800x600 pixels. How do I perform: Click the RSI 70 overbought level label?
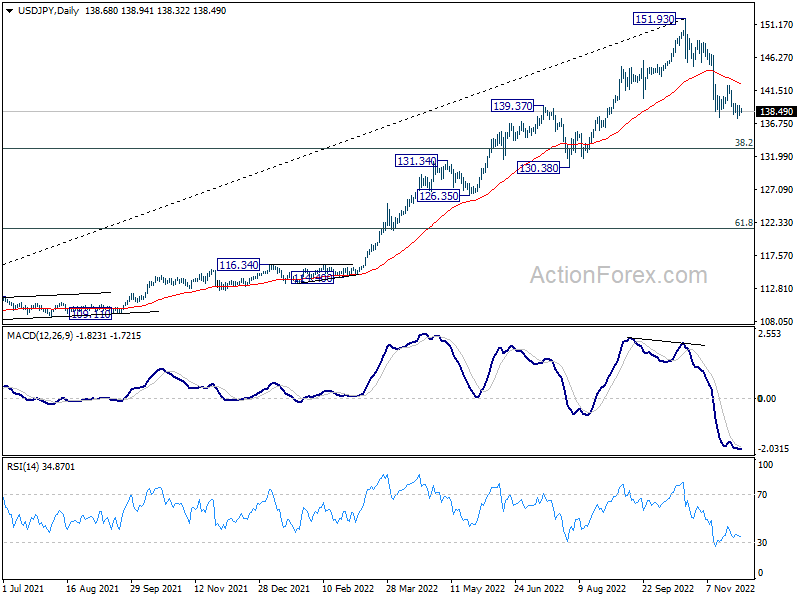[x=762, y=495]
